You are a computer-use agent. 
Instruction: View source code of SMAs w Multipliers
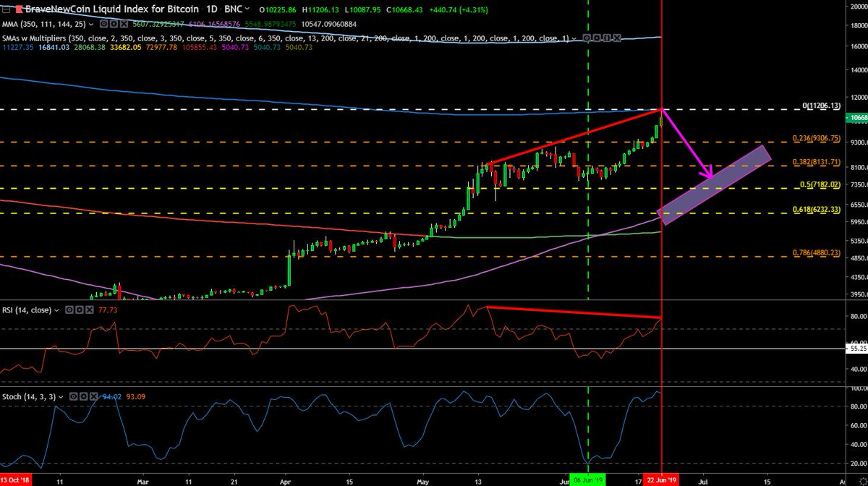pos(607,38)
